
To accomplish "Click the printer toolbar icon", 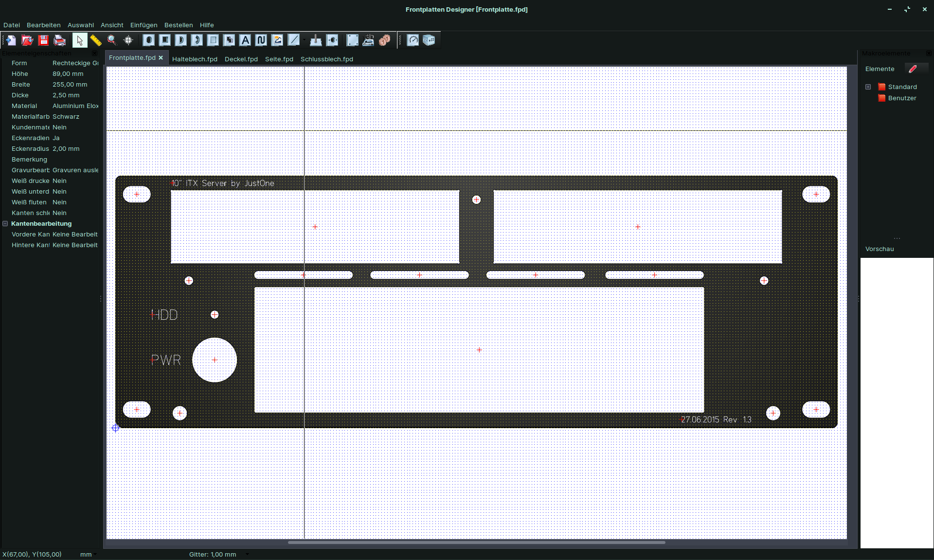I will tap(60, 40).
